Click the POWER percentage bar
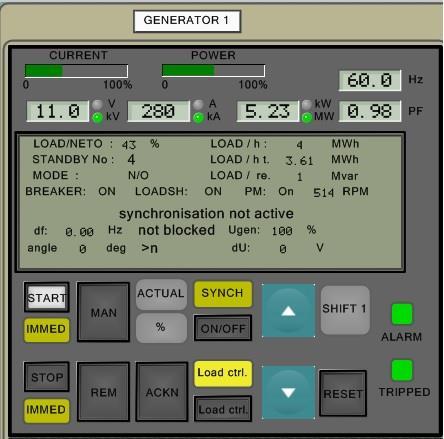444x439 pixels. [x=213, y=70]
